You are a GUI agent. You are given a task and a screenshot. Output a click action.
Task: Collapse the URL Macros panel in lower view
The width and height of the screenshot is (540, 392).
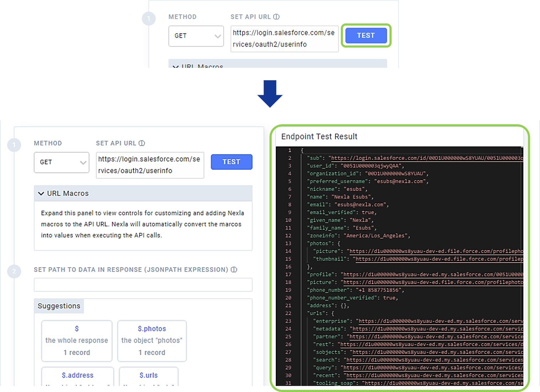click(x=143, y=193)
